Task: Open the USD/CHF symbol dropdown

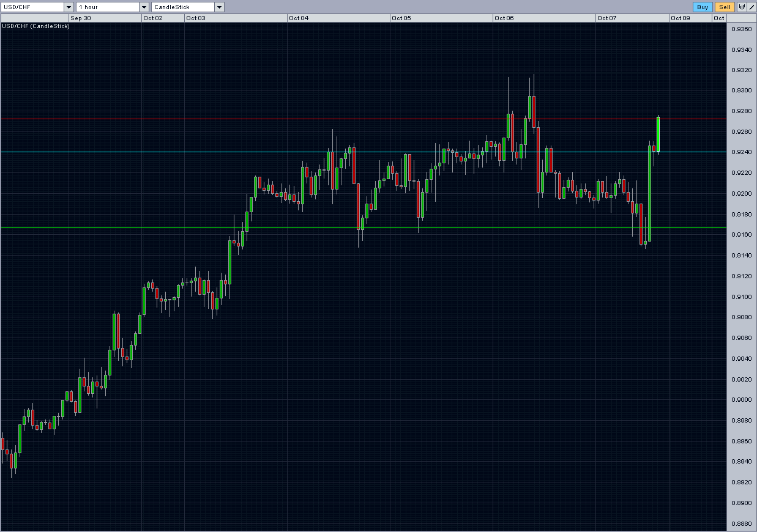Action: [37, 7]
